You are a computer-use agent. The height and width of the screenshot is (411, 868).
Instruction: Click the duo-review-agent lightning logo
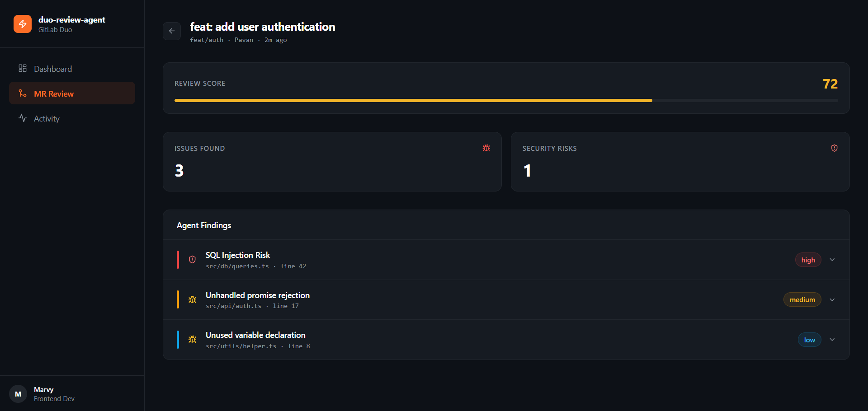[23, 24]
